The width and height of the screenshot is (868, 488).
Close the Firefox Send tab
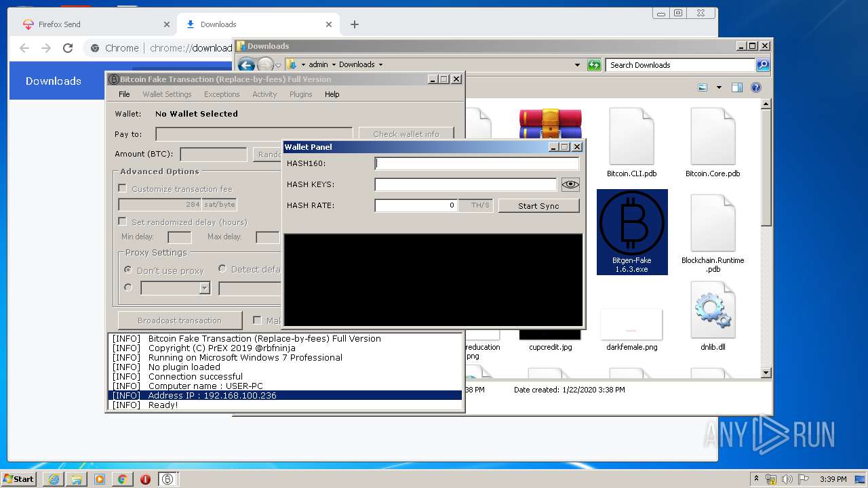tap(167, 24)
